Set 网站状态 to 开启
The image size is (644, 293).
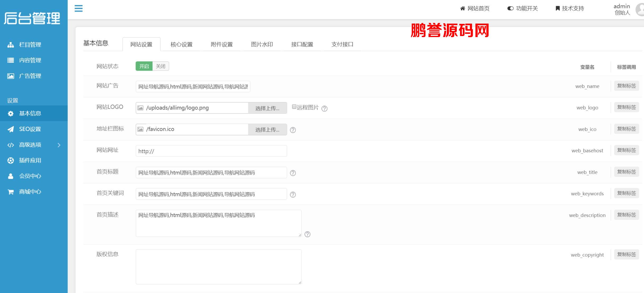point(144,66)
